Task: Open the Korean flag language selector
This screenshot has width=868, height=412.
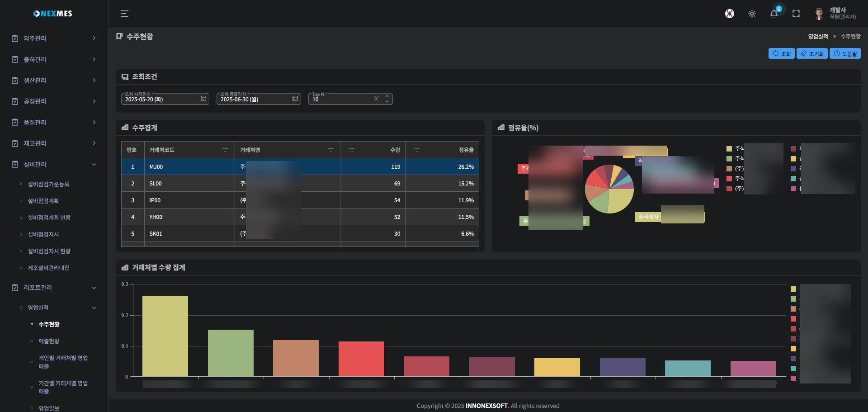Action: coord(729,14)
